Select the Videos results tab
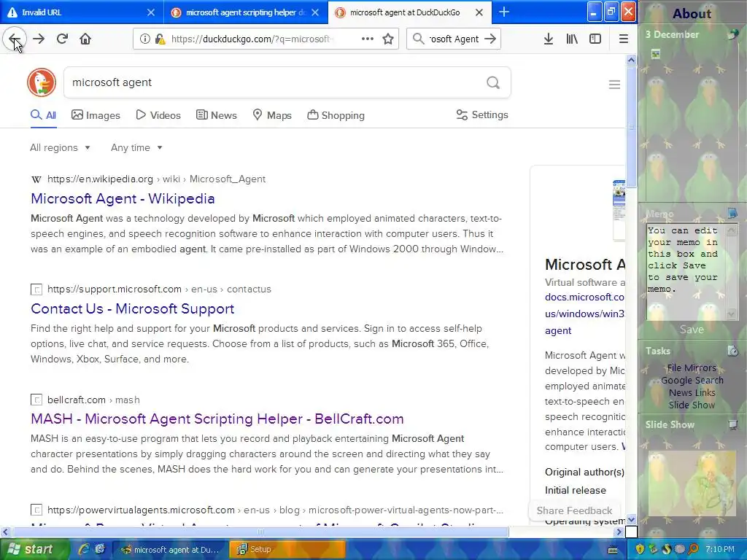Screen dimensions: 747x560 [x=158, y=115]
